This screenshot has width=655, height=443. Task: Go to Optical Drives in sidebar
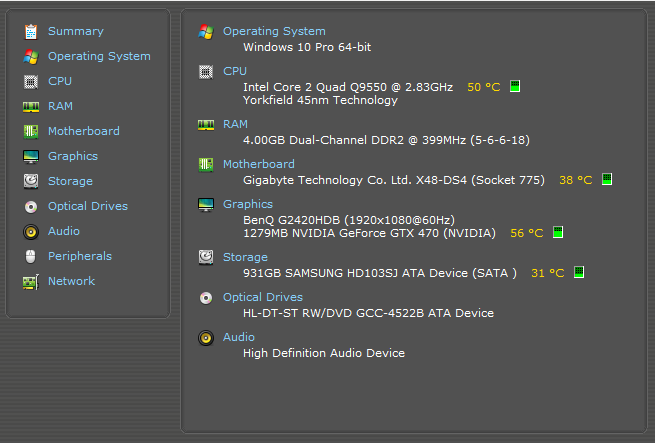[x=87, y=206]
